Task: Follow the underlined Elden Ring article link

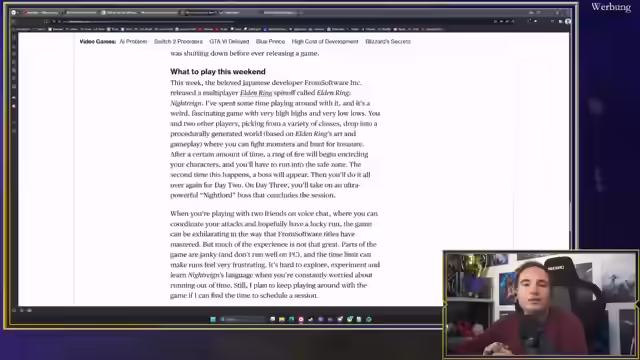Action: [x=256, y=93]
